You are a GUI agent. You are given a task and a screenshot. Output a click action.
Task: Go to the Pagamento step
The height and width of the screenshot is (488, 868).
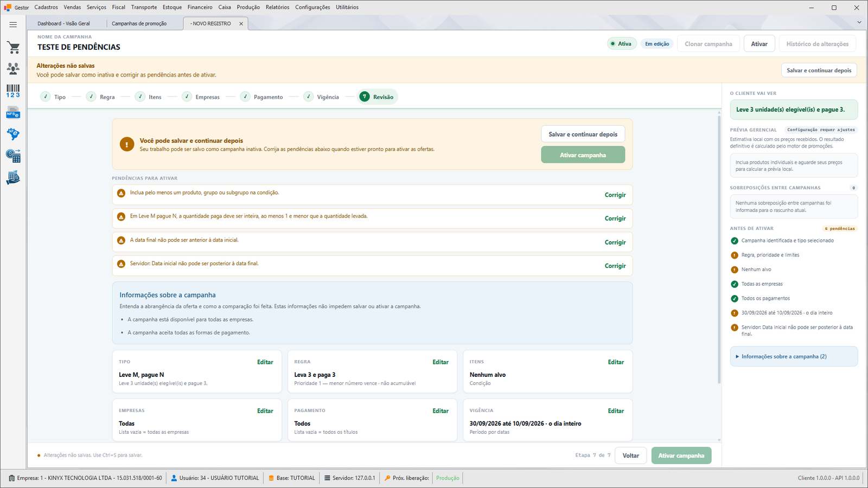point(262,97)
